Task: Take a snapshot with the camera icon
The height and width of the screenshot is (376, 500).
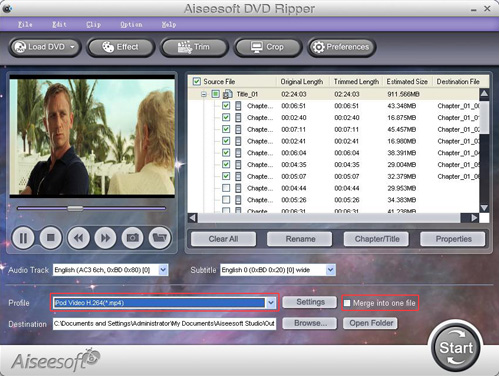Action: click(133, 238)
